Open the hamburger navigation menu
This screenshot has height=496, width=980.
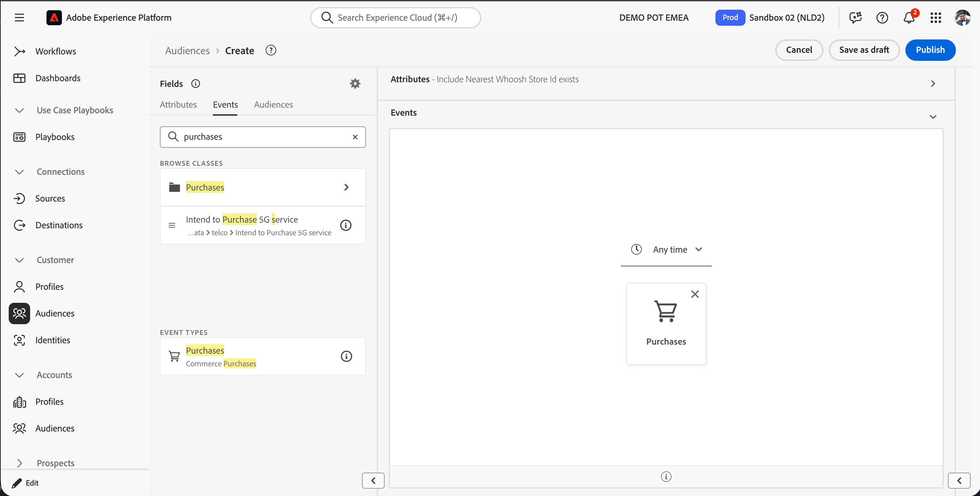point(19,17)
